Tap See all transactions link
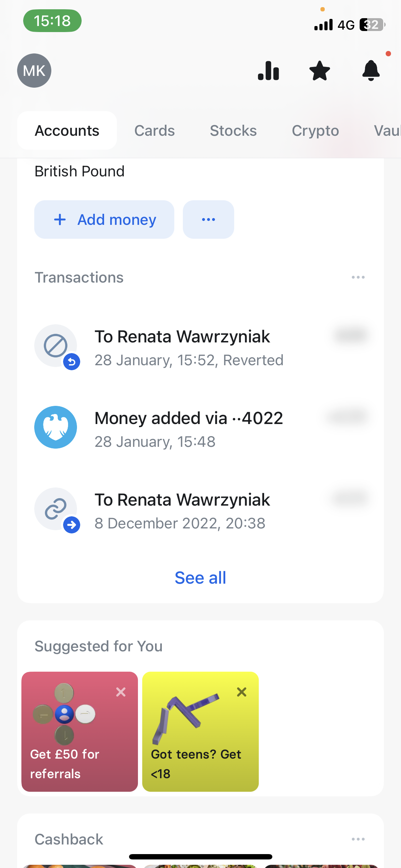 200,578
